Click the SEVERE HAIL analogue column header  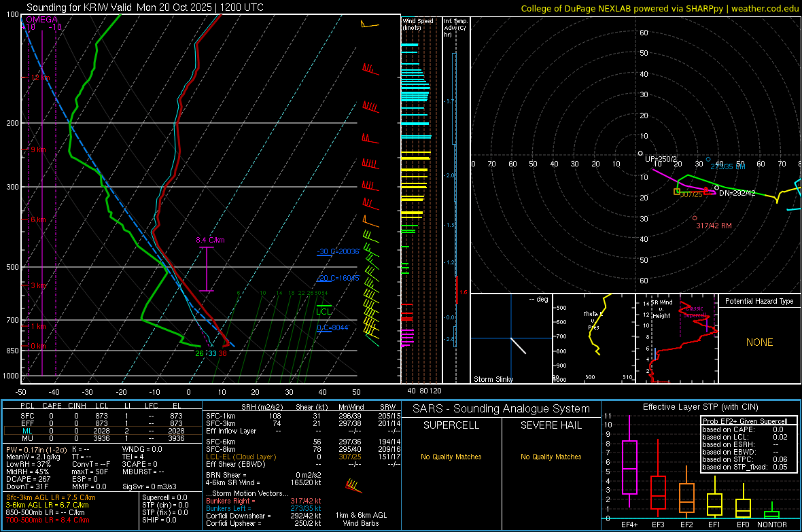coord(551,425)
